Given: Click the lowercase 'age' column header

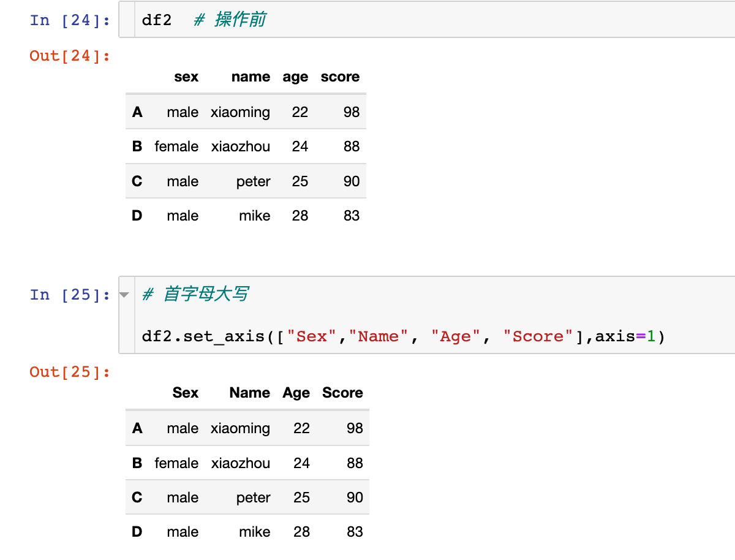Looking at the screenshot, I should click(x=295, y=78).
